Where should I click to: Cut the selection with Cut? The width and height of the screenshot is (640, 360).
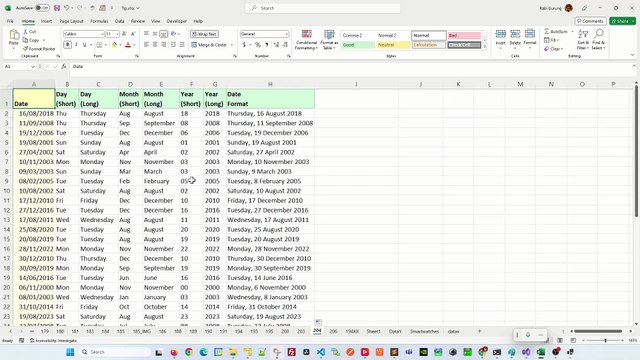[x=29, y=31]
